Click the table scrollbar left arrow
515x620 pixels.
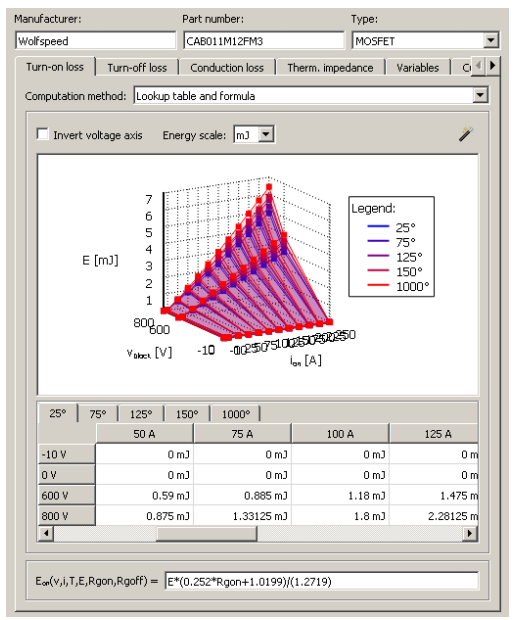click(46, 533)
